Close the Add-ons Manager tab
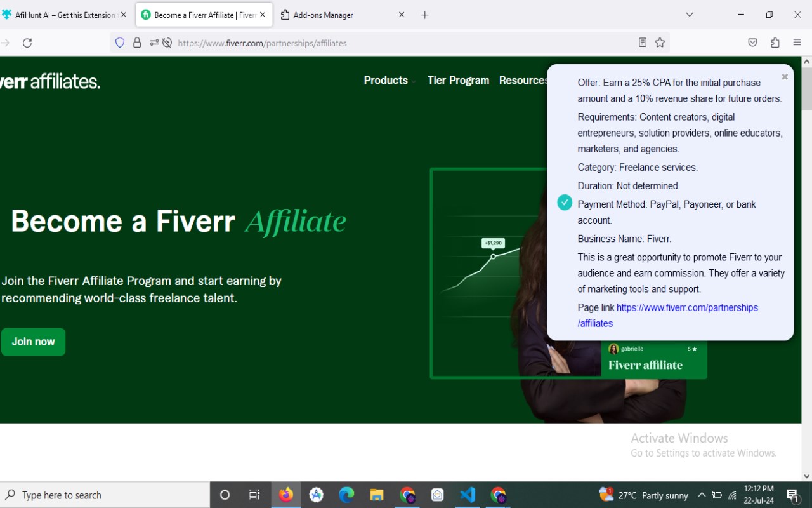The width and height of the screenshot is (812, 508). (x=402, y=15)
